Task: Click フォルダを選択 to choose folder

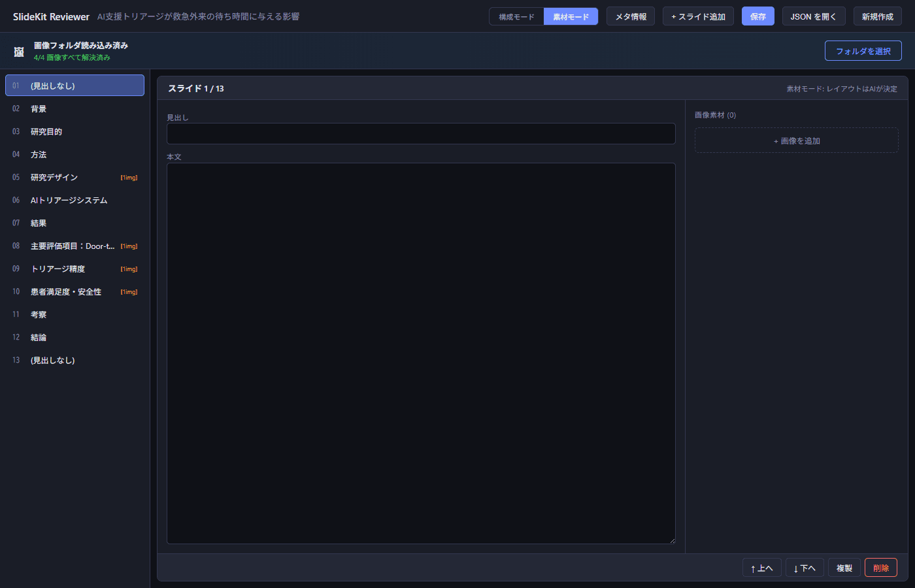Action: pyautogui.click(x=863, y=51)
